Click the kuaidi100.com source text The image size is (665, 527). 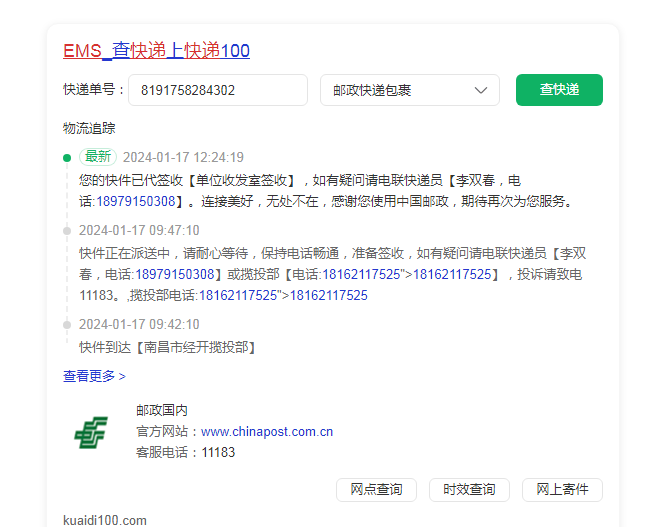[105, 520]
